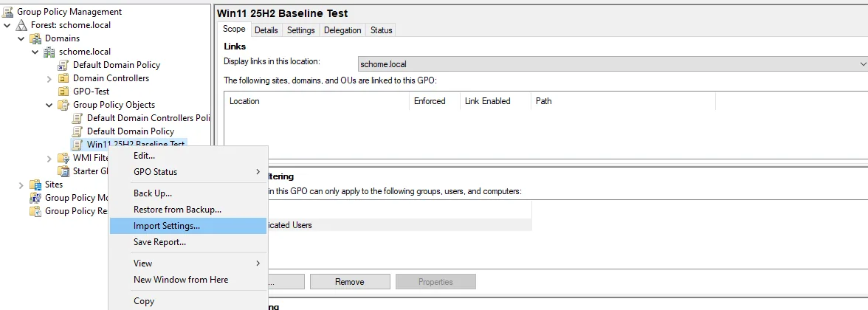Select the GPO-Test tree item
Viewport: 868px width, 310px height.
[x=92, y=92]
